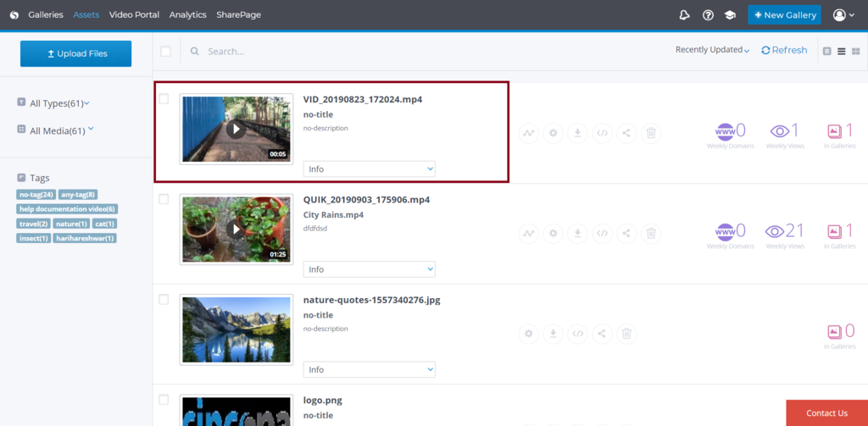Switch to grid view layout

856,51
